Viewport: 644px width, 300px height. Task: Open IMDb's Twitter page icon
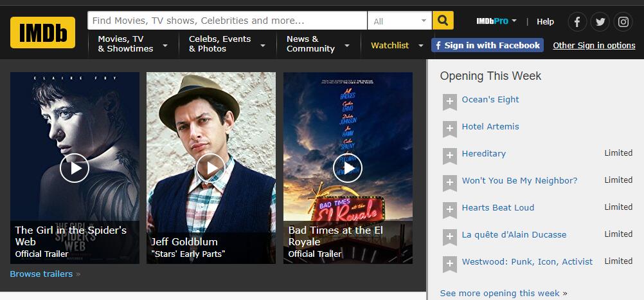pyautogui.click(x=600, y=22)
